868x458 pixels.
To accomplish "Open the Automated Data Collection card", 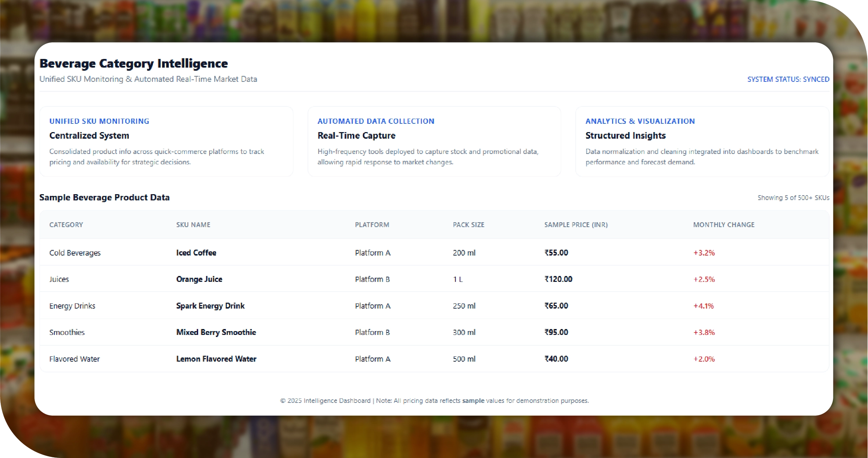I will [434, 141].
